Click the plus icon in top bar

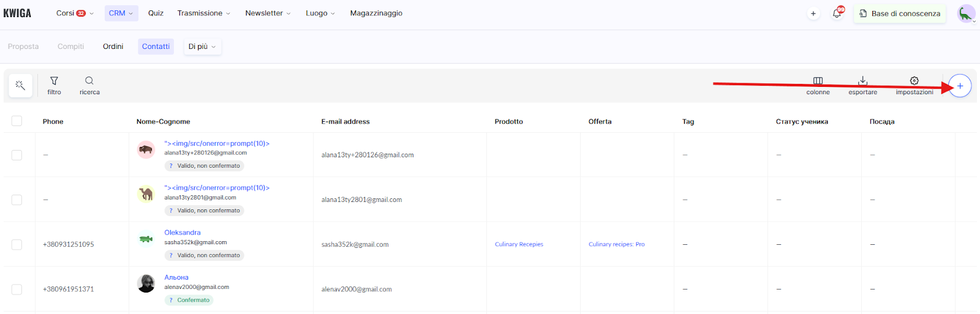pyautogui.click(x=813, y=13)
